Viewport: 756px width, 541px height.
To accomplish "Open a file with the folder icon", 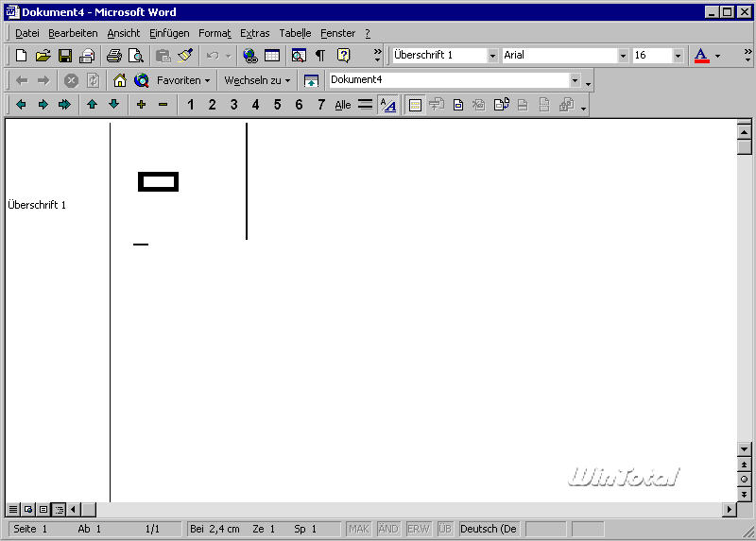I will 43,56.
